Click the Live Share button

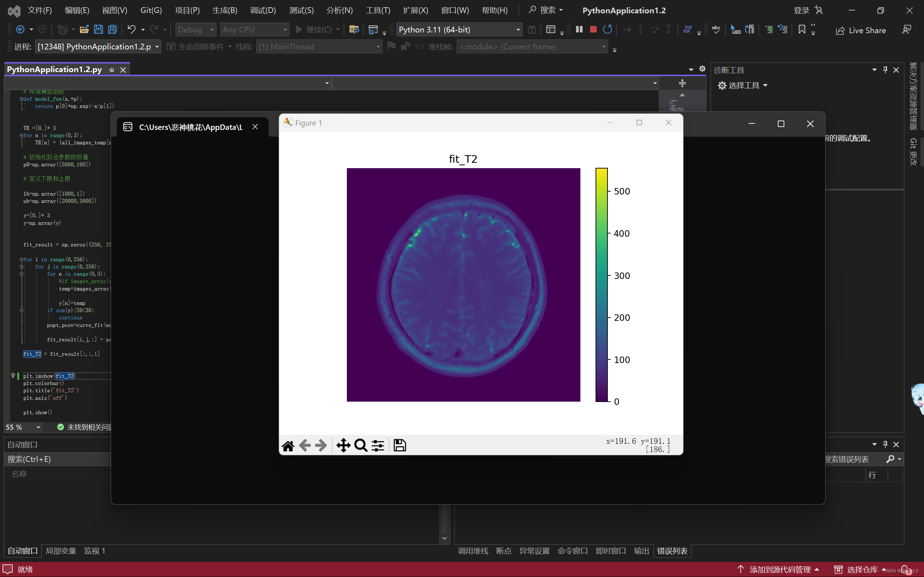pyautogui.click(x=860, y=30)
